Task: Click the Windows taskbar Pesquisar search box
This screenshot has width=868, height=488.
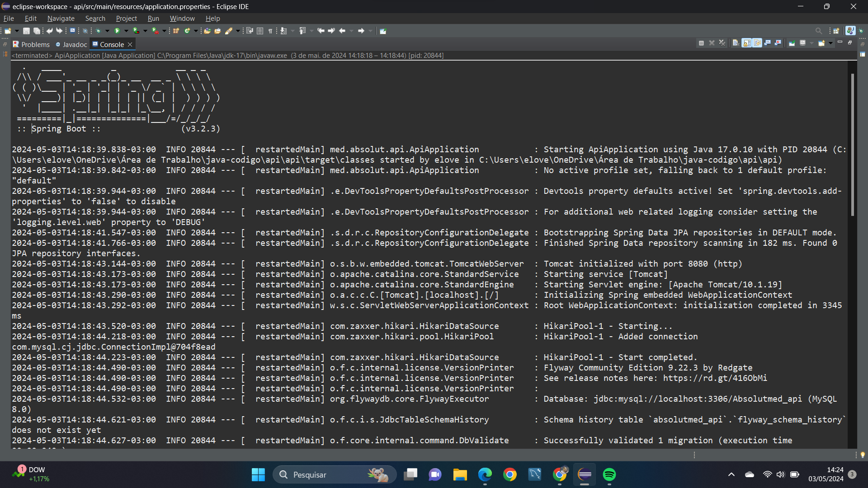Action: 335,474
